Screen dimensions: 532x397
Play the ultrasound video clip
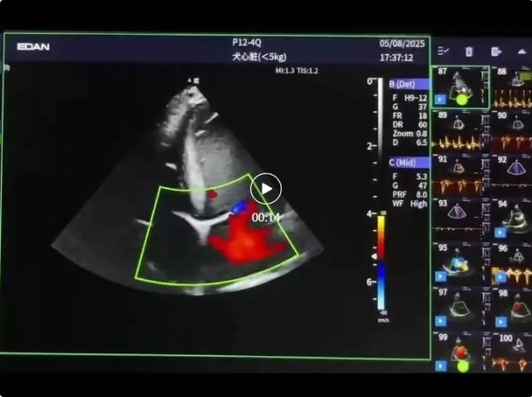coord(266,189)
